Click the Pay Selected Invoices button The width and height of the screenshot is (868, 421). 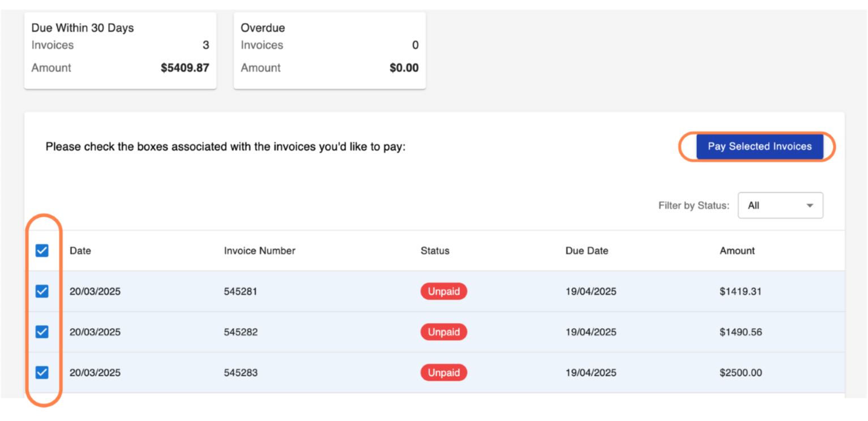[x=759, y=147]
